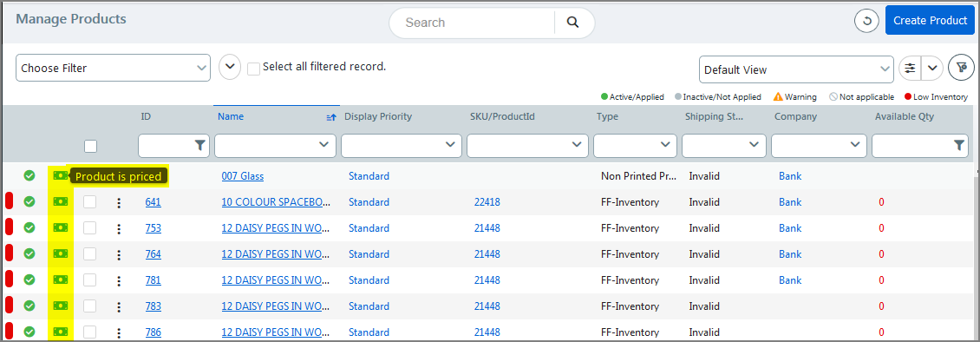Toggle header select-all checkbox

pos(90,147)
